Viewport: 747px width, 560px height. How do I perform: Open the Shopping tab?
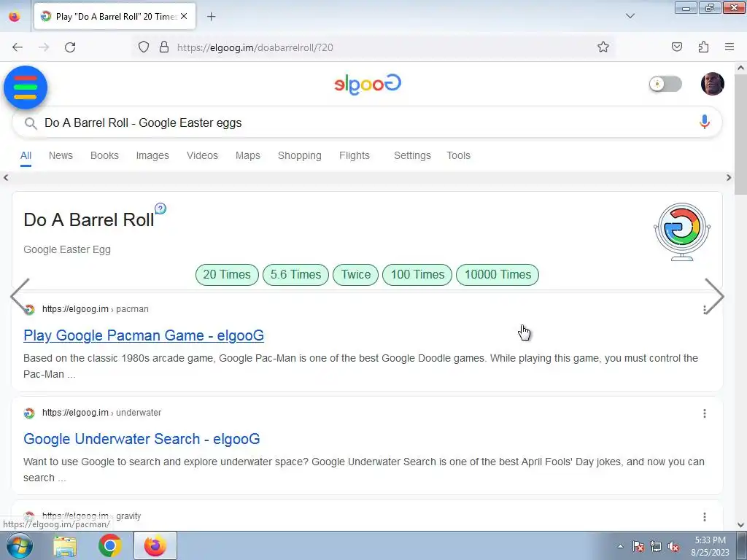click(x=300, y=156)
